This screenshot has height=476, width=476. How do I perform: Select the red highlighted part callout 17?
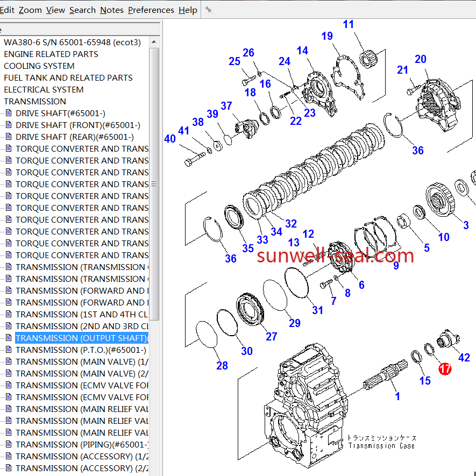point(445,368)
